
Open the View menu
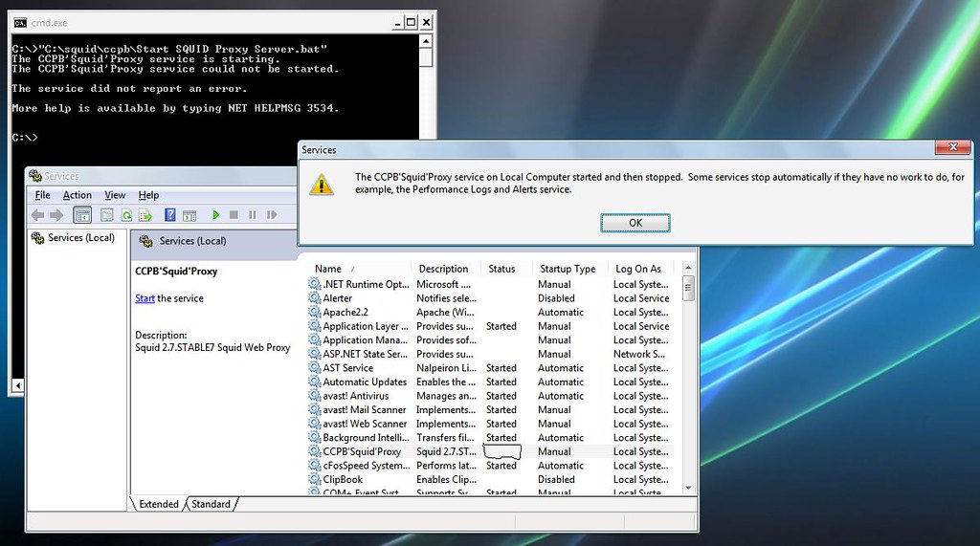point(115,195)
